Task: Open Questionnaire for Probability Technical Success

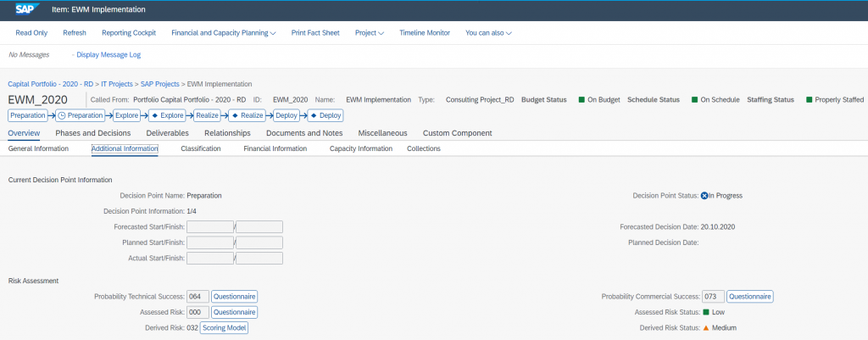Action: pos(235,296)
